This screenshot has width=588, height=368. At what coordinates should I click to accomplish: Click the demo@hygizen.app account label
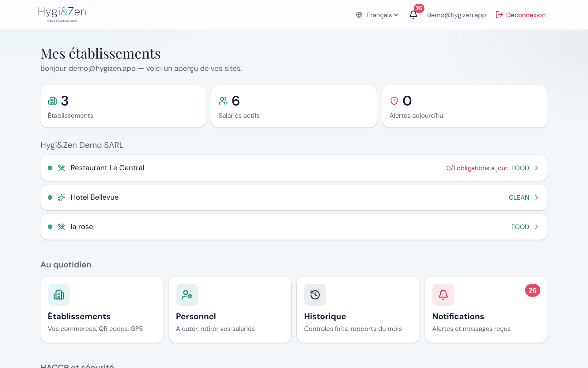point(456,15)
